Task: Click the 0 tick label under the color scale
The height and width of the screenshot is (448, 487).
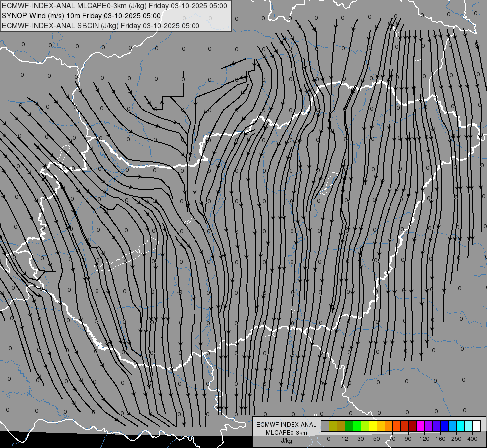Action: point(329,439)
